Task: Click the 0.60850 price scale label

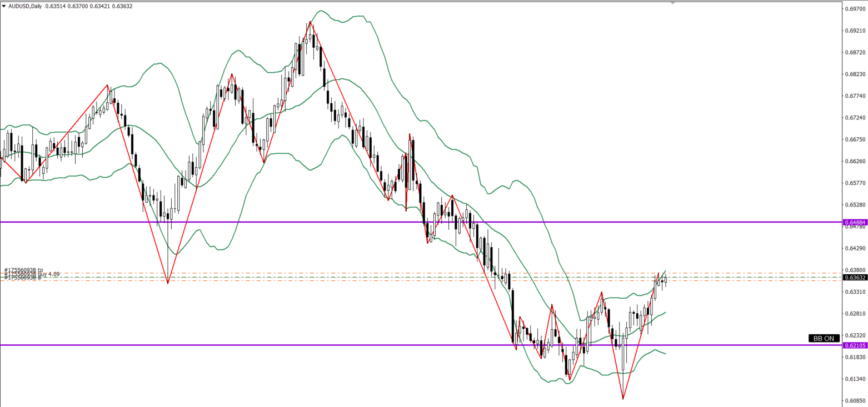Action: (x=855, y=400)
